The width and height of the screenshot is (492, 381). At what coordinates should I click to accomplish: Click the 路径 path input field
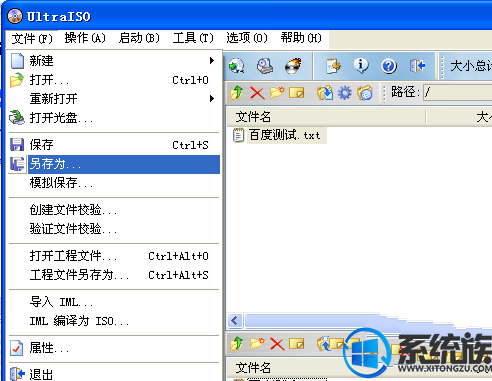coord(457,92)
